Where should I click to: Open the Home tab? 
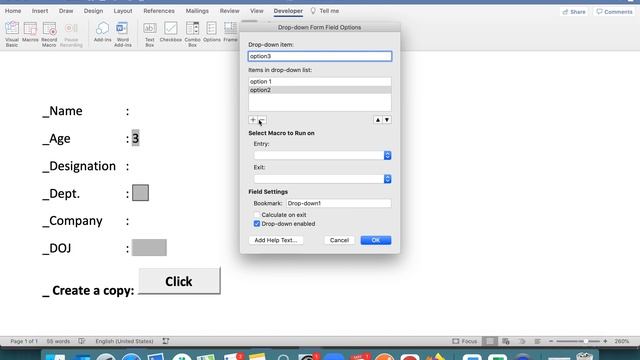tap(13, 11)
